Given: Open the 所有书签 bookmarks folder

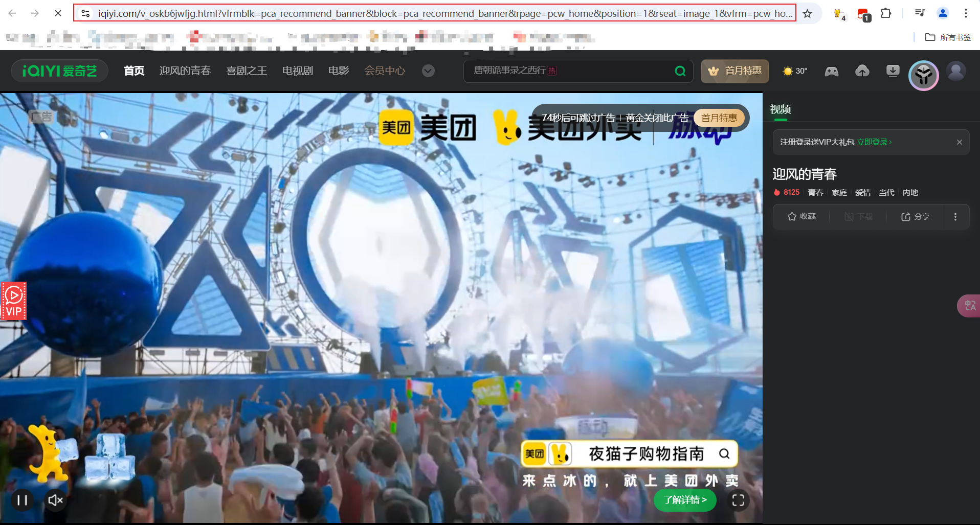Looking at the screenshot, I should 948,37.
